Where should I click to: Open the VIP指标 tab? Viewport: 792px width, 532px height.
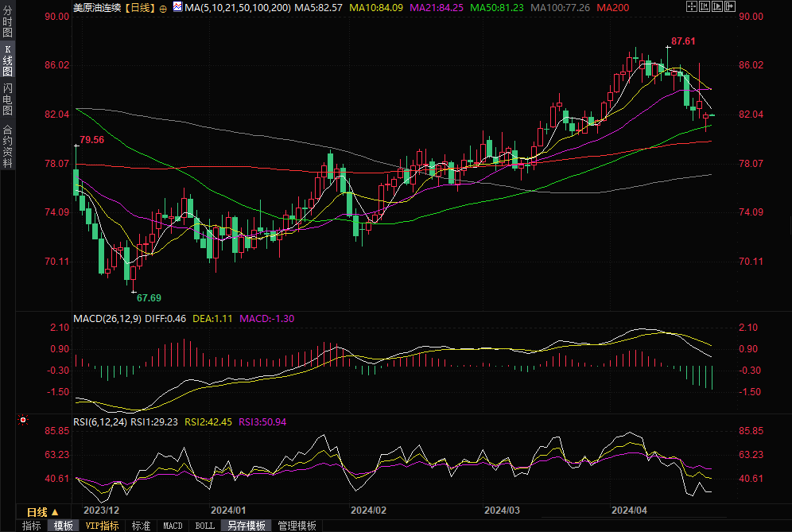tap(102, 526)
